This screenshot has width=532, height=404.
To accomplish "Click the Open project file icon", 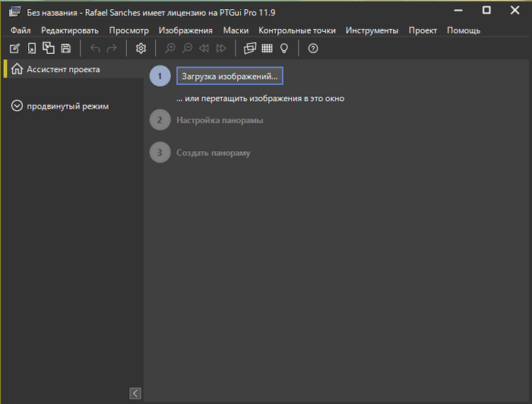I will point(32,49).
